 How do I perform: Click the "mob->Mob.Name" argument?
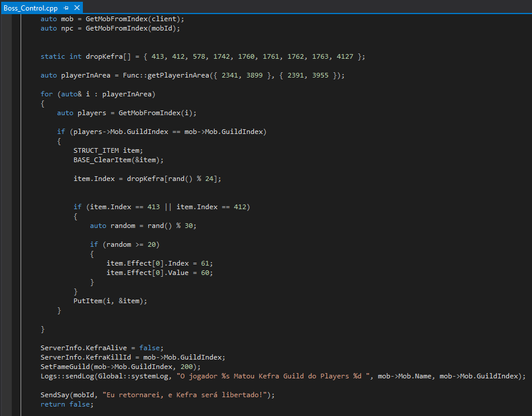404,376
